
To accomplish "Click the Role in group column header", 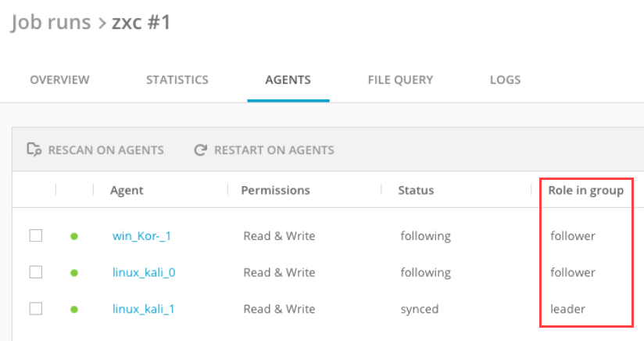I will (585, 190).
